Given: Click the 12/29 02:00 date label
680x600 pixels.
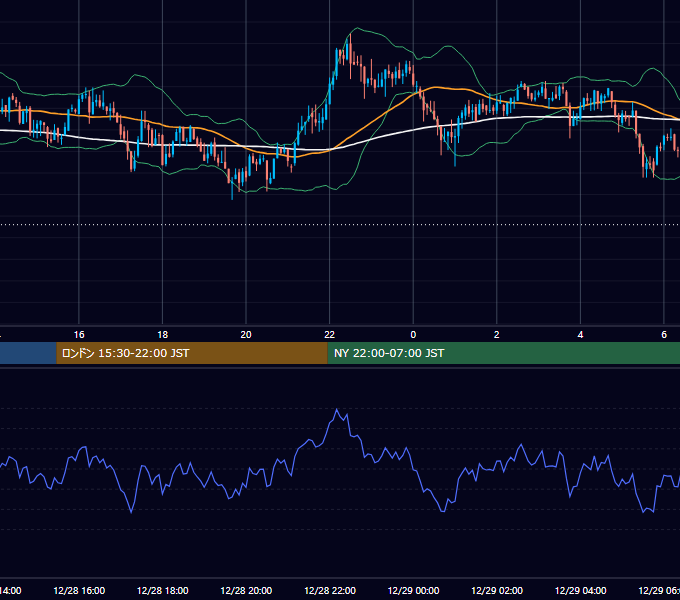Looking at the screenshot, I should (497, 590).
